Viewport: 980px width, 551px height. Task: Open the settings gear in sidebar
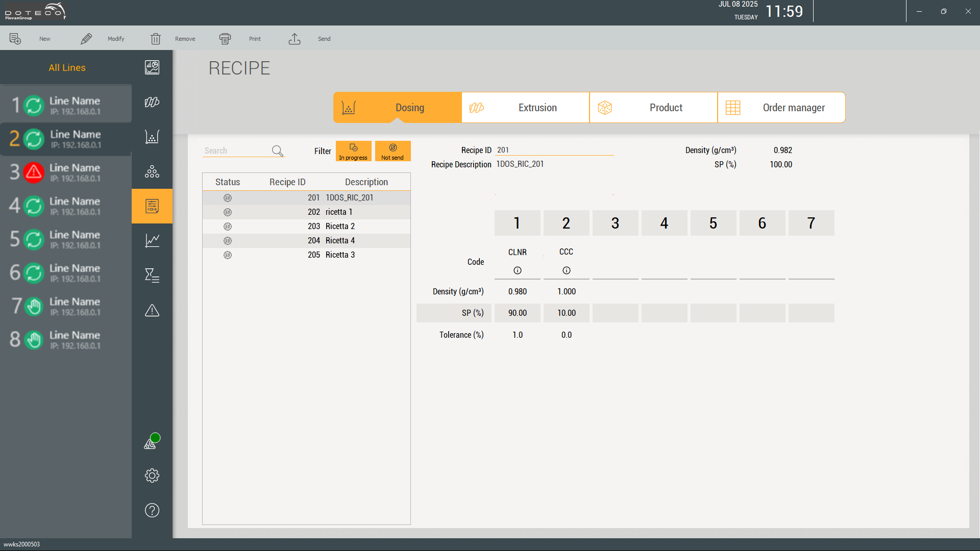[x=152, y=475]
